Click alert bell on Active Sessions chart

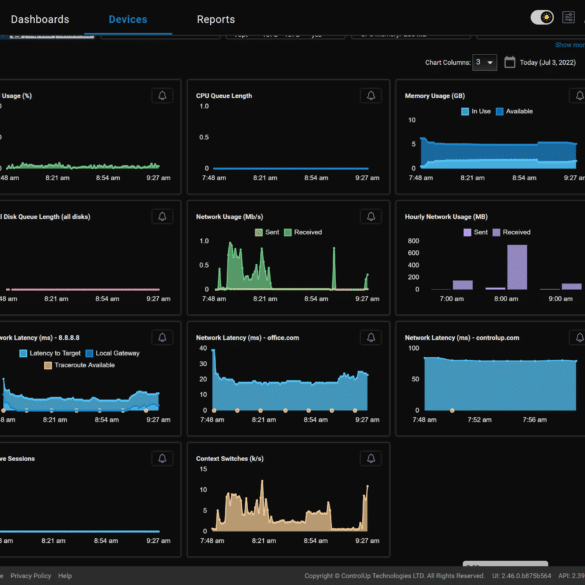[x=162, y=458]
